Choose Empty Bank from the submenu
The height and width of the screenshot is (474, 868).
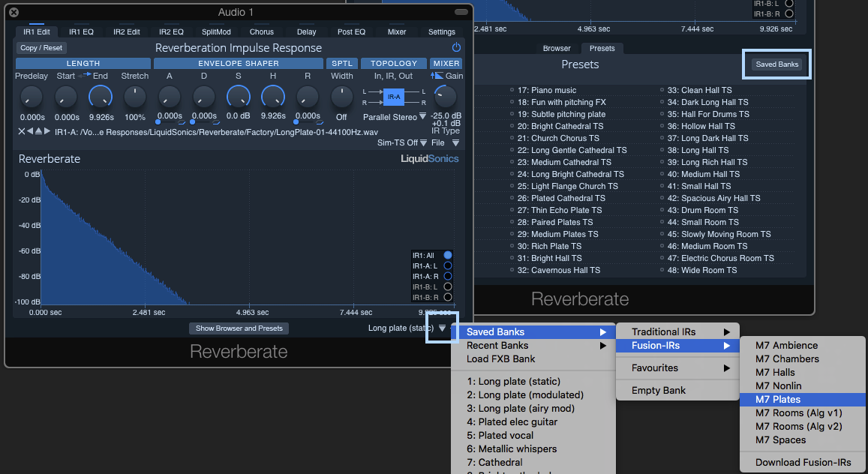point(677,391)
